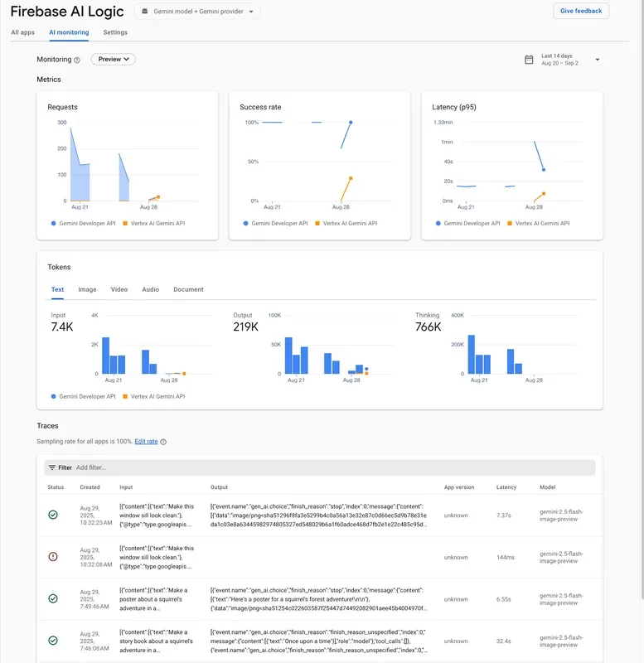Select the Audio tokens tab
644x663 pixels.
151,289
